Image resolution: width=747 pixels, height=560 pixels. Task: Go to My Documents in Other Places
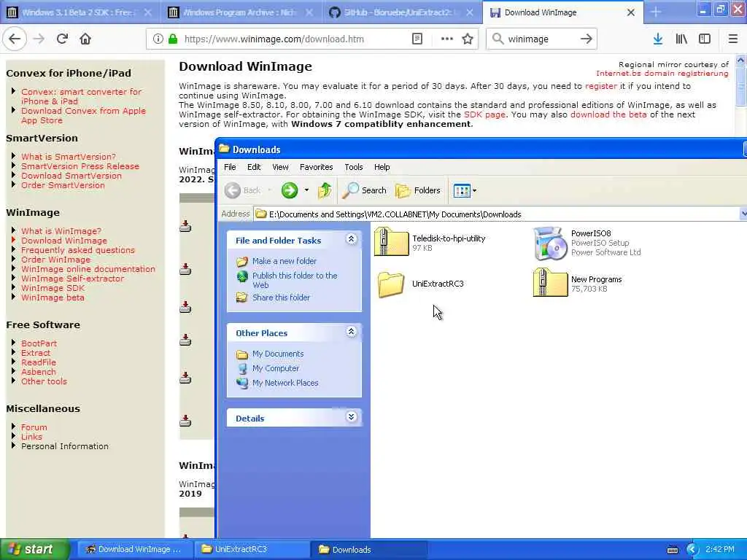pyautogui.click(x=278, y=354)
